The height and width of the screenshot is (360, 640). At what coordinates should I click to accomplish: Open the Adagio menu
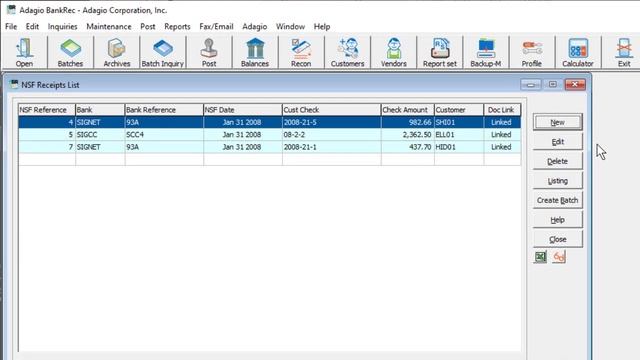click(255, 27)
